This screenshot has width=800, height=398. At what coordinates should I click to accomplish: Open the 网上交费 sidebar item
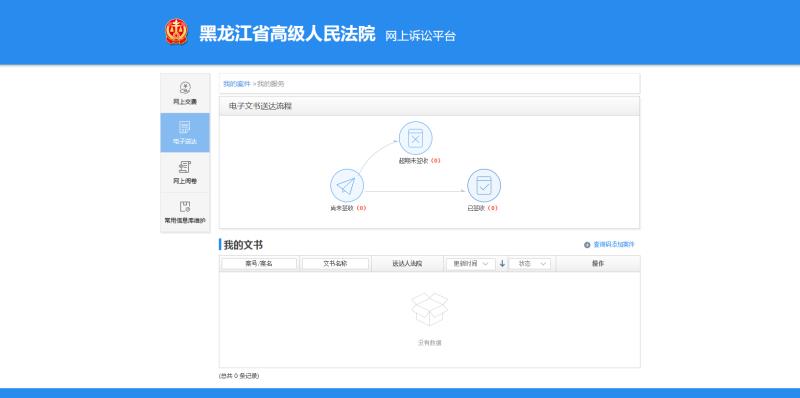185,93
